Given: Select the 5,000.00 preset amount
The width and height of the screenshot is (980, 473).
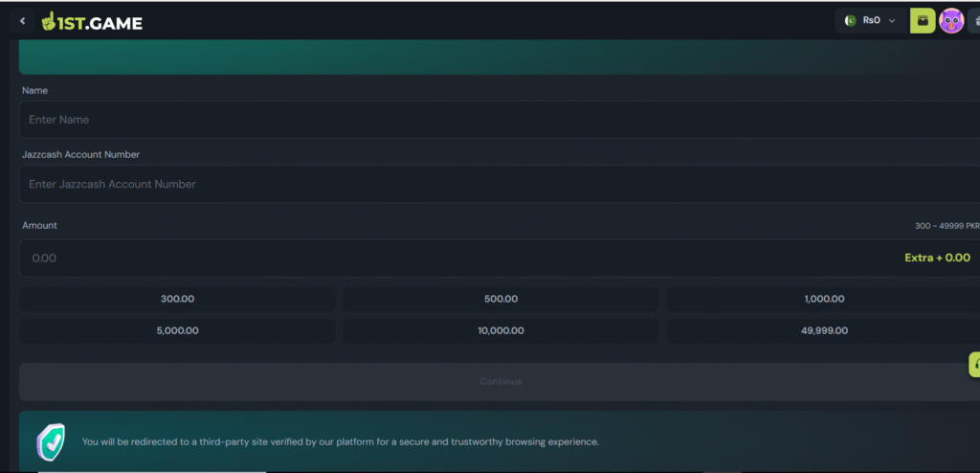Looking at the screenshot, I should [x=177, y=330].
